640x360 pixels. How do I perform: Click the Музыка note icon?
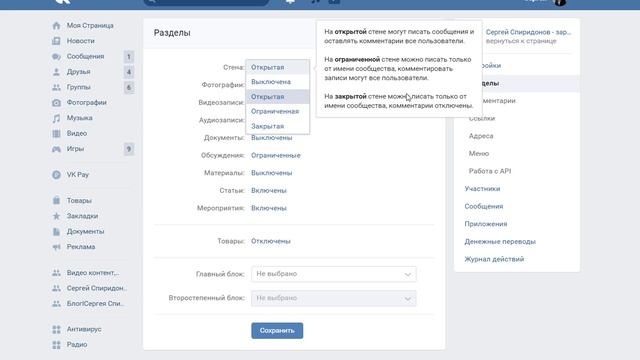pos(56,118)
